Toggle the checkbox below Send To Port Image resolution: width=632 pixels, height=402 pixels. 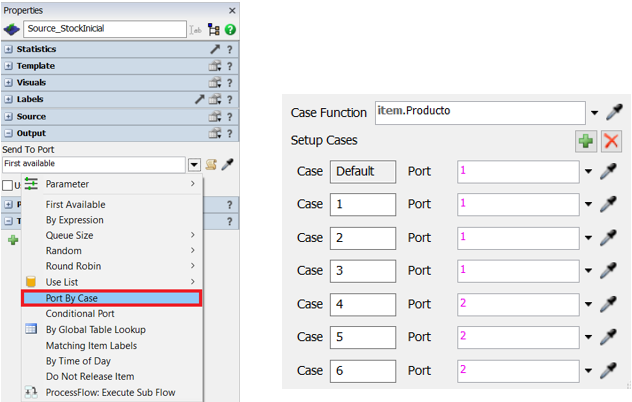pyautogui.click(x=7, y=185)
